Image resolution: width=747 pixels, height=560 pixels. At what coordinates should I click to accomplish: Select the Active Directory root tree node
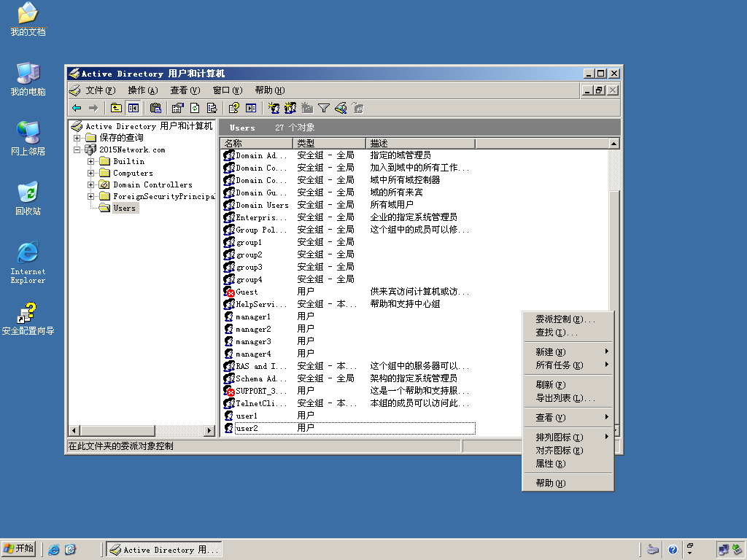point(149,126)
